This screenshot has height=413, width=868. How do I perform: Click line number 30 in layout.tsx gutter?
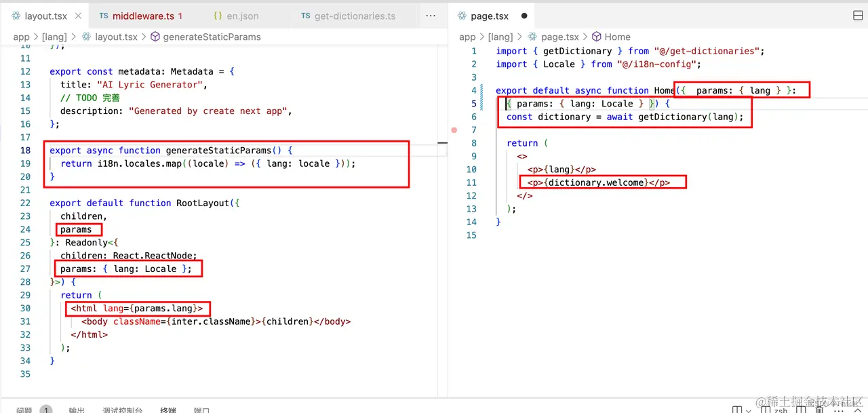pyautogui.click(x=25, y=309)
